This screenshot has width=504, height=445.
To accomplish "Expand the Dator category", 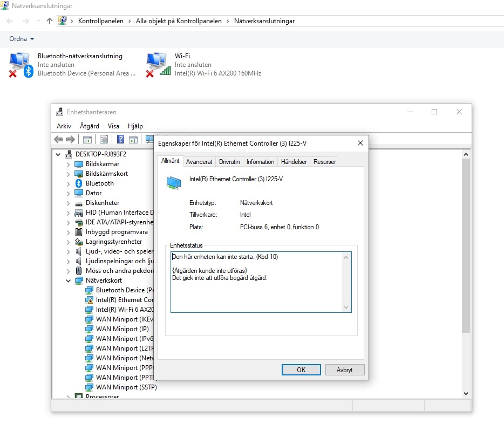I will tap(68, 194).
